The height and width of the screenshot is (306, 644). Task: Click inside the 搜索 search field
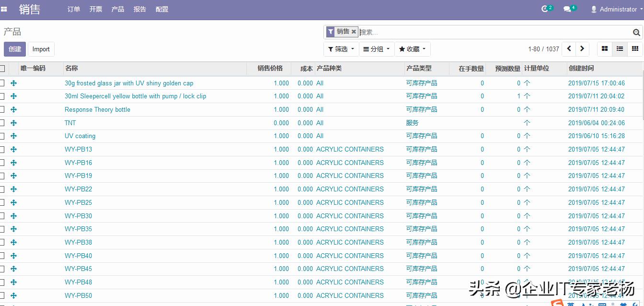494,32
